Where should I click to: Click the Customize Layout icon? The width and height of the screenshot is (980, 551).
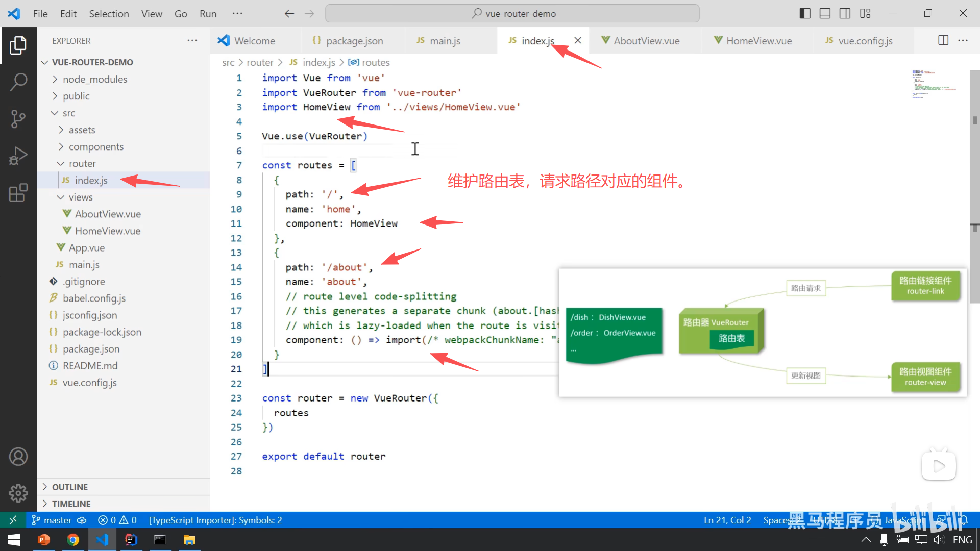tap(865, 13)
